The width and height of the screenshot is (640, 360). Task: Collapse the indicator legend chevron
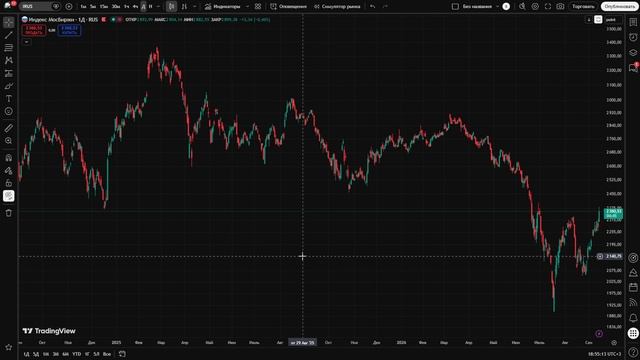click(x=27, y=42)
